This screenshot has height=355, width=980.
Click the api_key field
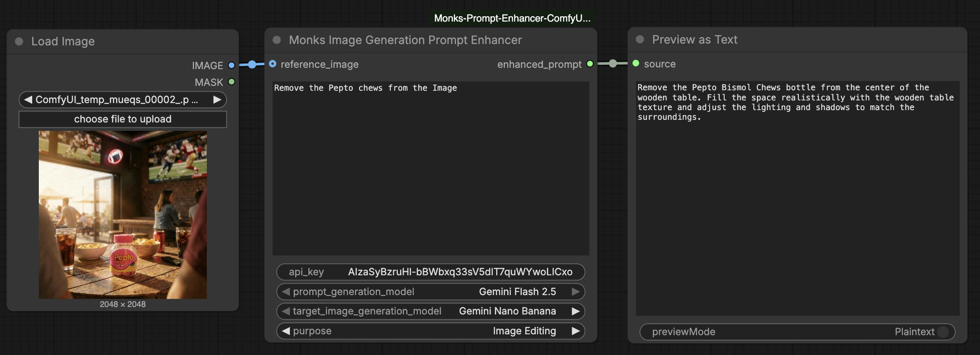tap(430, 272)
